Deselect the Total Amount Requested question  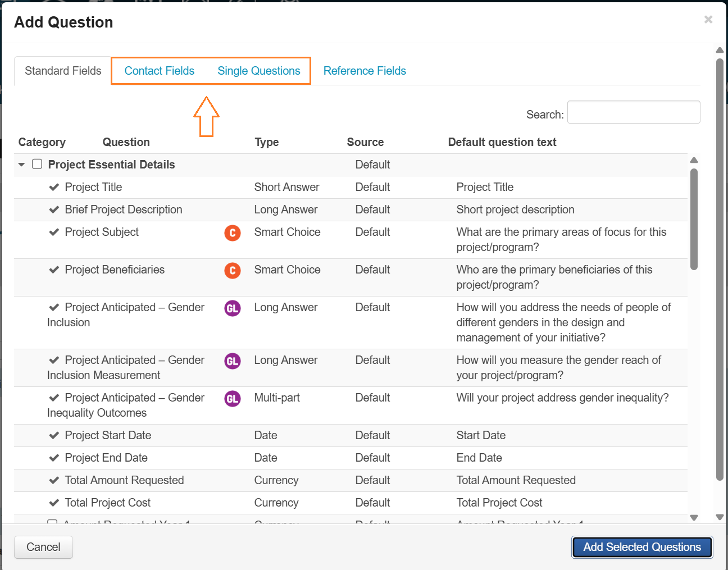(x=54, y=480)
